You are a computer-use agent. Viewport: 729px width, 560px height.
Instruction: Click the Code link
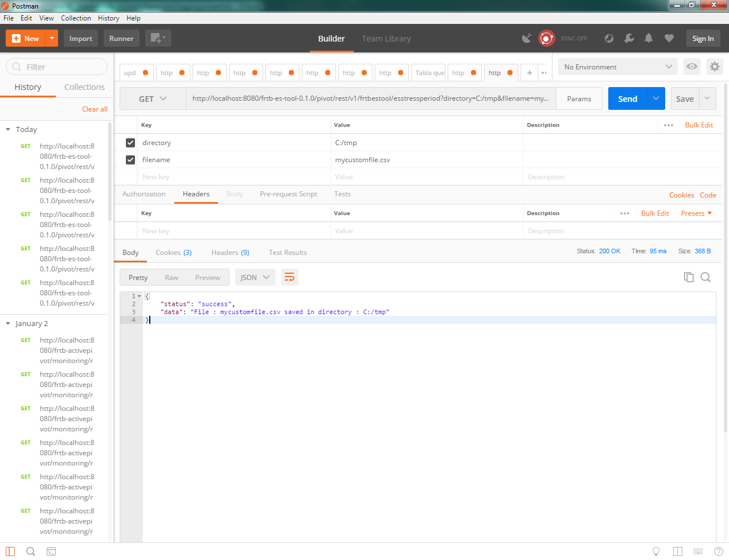click(708, 195)
